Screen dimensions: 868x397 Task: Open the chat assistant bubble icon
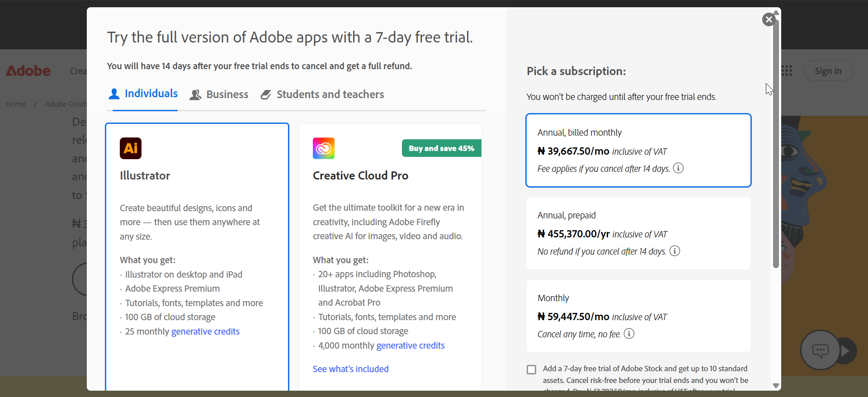[820, 350]
